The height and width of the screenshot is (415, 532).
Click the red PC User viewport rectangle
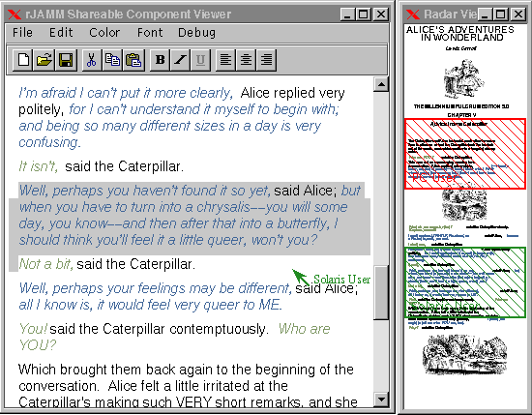465,154
